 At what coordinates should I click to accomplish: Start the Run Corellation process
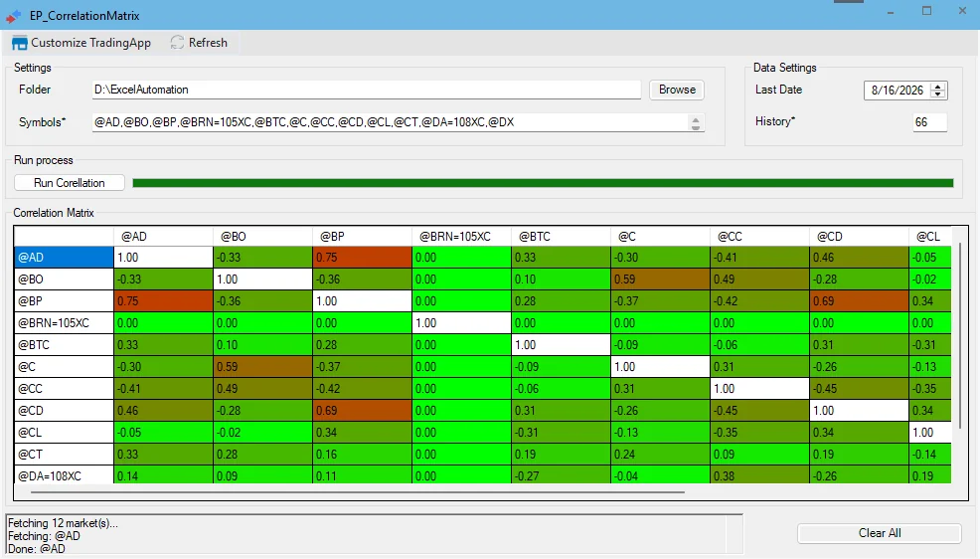(x=70, y=183)
